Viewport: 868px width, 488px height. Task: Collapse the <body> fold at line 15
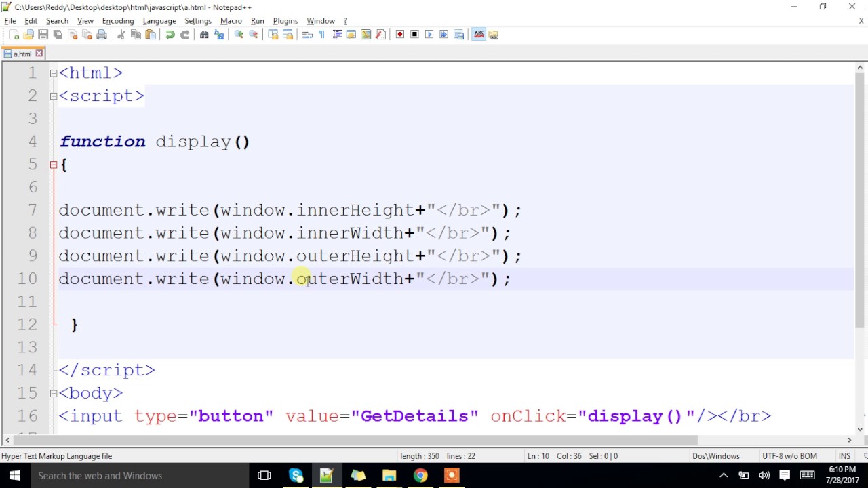[54, 393]
